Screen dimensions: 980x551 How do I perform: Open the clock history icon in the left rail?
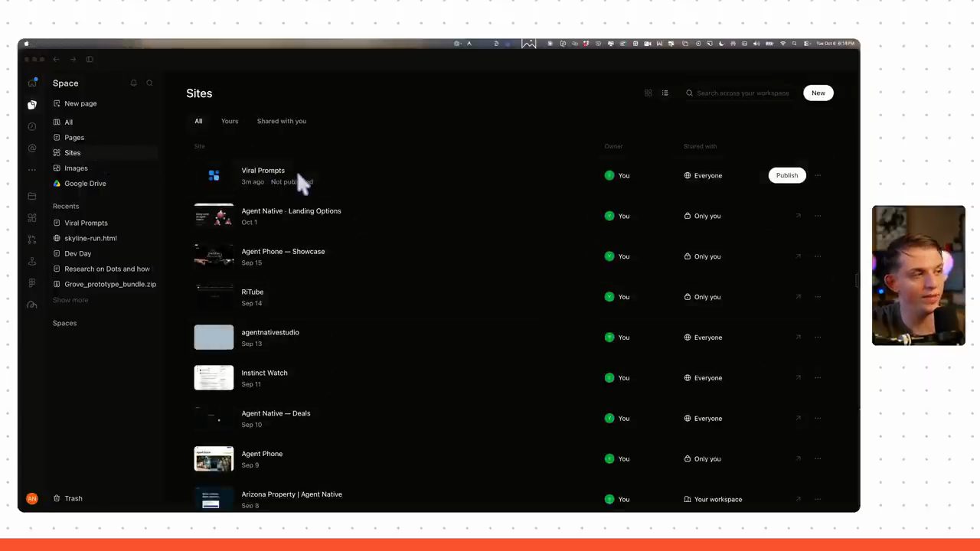(x=32, y=126)
